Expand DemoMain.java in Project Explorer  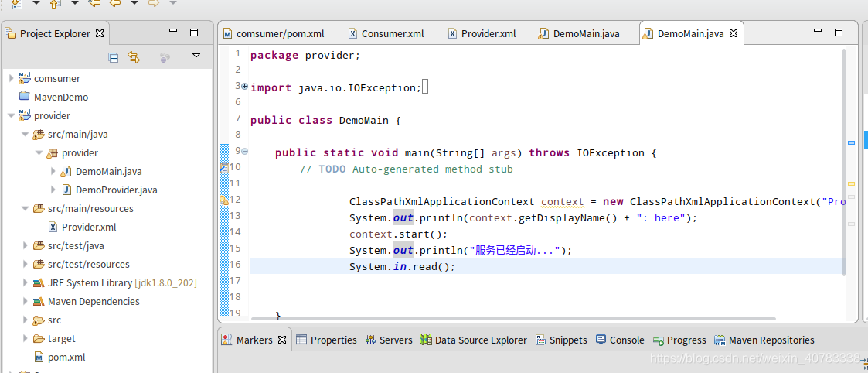(53, 171)
